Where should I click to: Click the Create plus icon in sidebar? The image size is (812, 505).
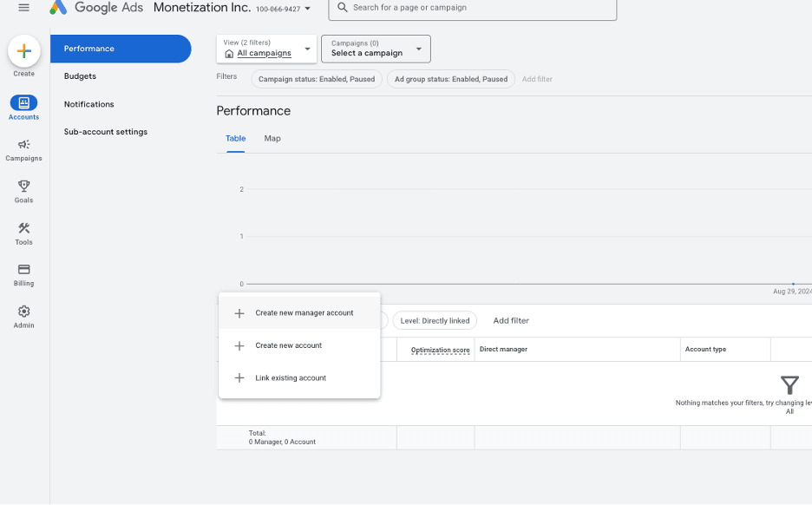tap(23, 50)
